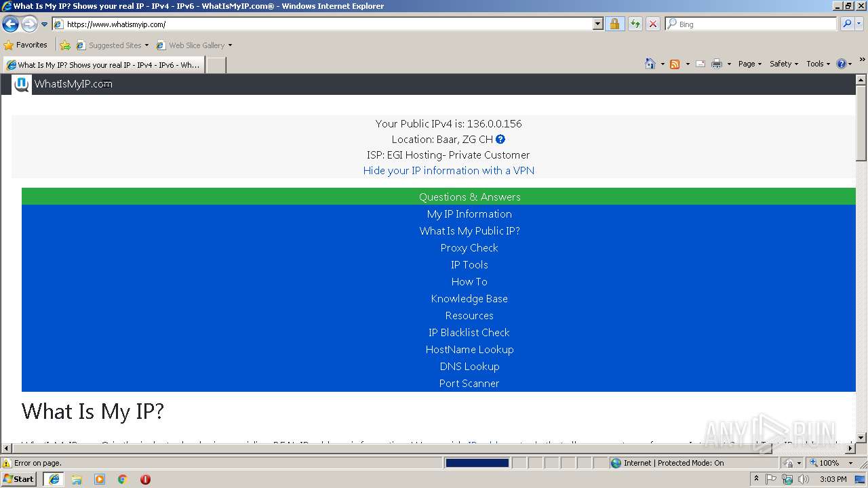Viewport: 868px width, 488px height.
Task: Click the security lock icon
Action: coord(614,24)
